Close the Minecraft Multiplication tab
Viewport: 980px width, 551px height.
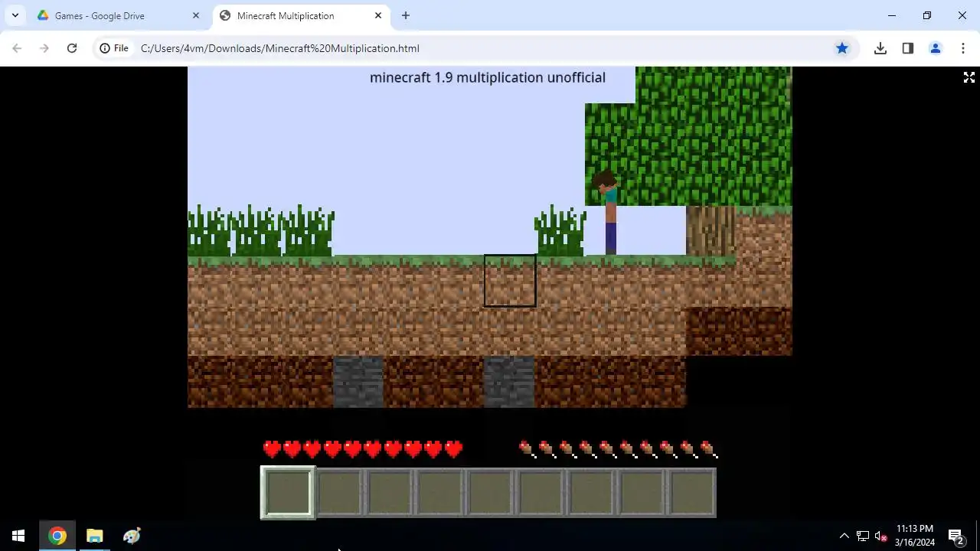[378, 15]
